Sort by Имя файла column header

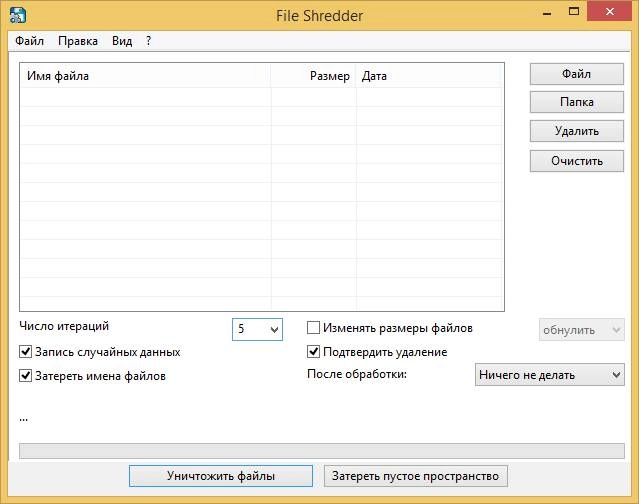coord(145,76)
